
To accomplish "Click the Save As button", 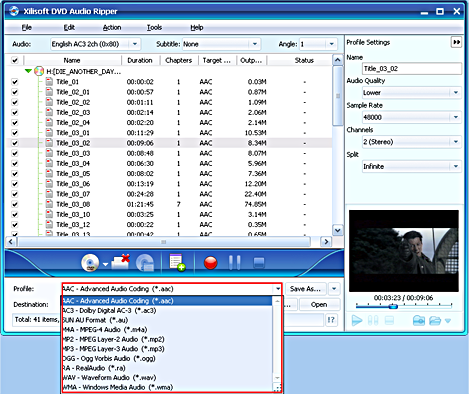I will (306, 289).
